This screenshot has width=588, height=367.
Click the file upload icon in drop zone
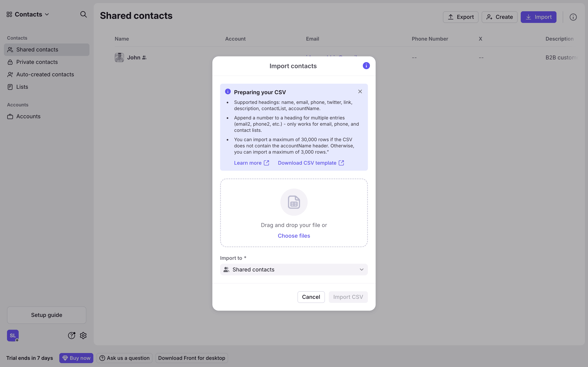coord(294,202)
